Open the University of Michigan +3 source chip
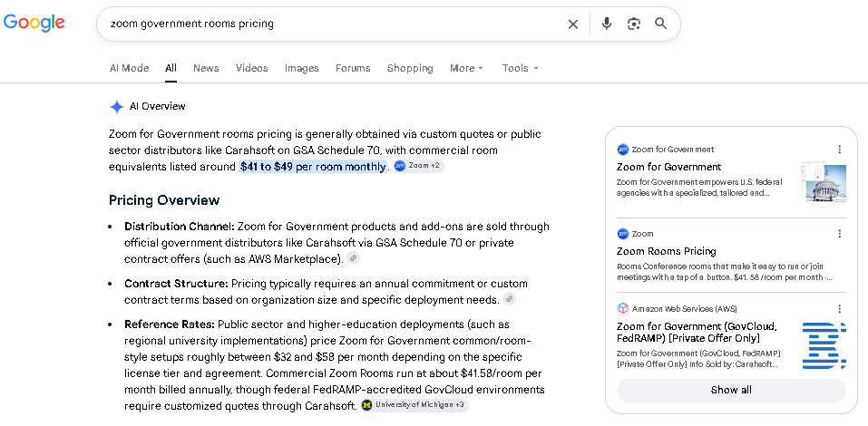The image size is (868, 426). pos(414,405)
